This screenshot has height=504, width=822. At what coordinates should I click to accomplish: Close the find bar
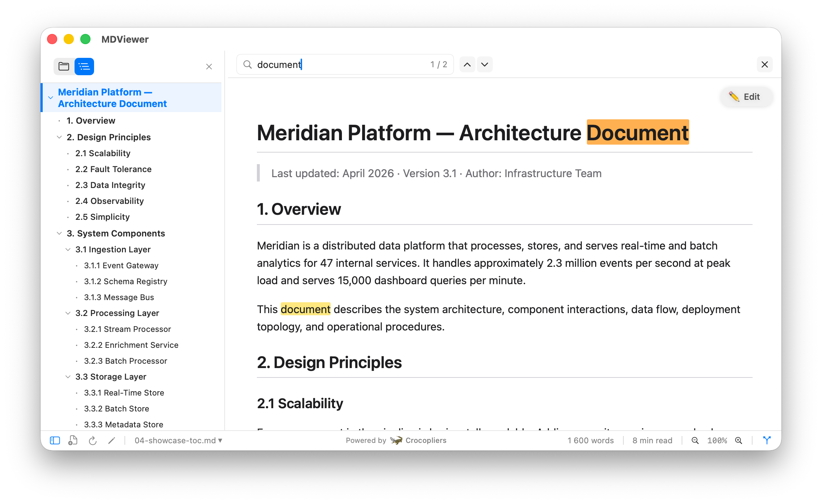pyautogui.click(x=765, y=64)
